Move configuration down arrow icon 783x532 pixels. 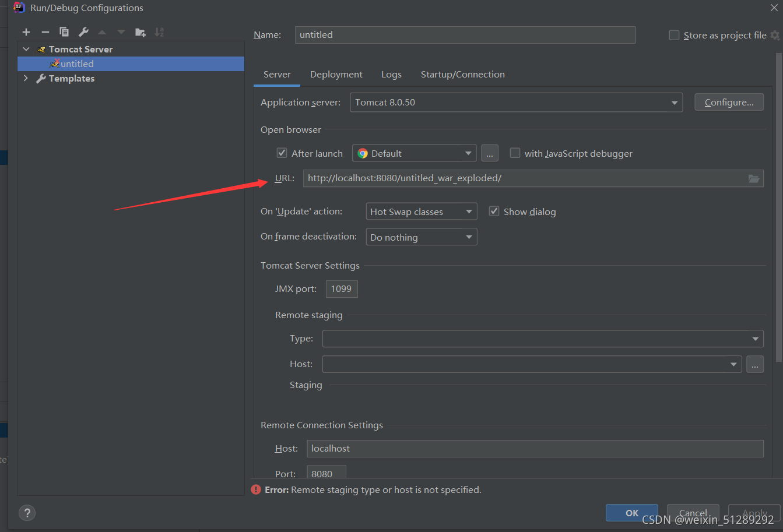(x=121, y=32)
